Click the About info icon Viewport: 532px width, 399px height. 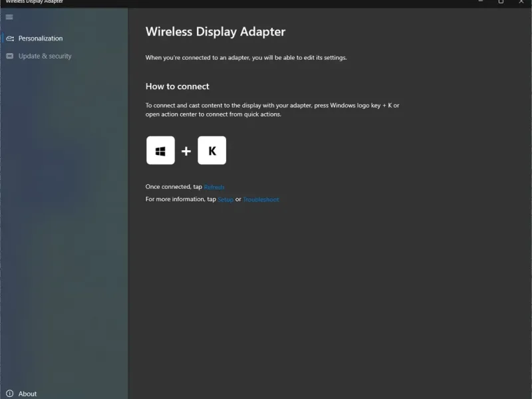tap(10, 394)
